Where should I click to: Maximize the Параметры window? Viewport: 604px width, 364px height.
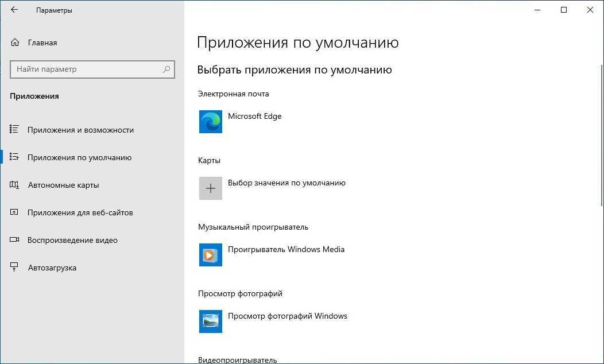click(564, 10)
